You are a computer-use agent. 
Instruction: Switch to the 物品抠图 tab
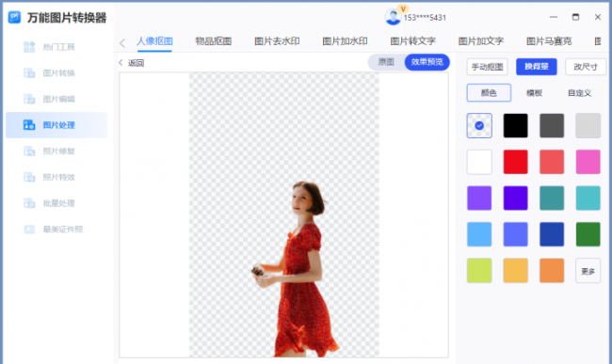coord(214,41)
